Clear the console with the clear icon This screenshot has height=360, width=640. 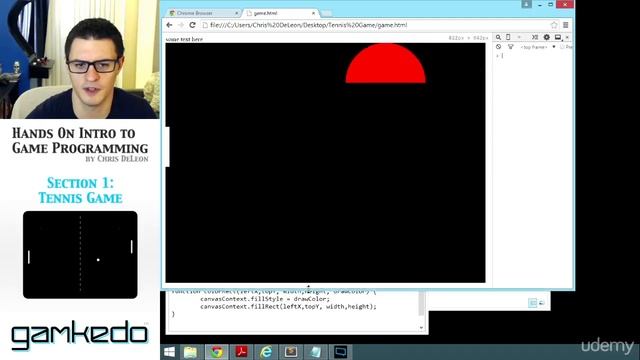498,47
